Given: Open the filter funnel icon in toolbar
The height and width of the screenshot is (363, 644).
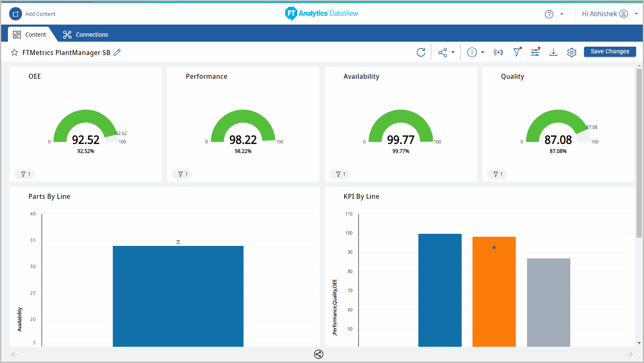Looking at the screenshot, I should (517, 52).
